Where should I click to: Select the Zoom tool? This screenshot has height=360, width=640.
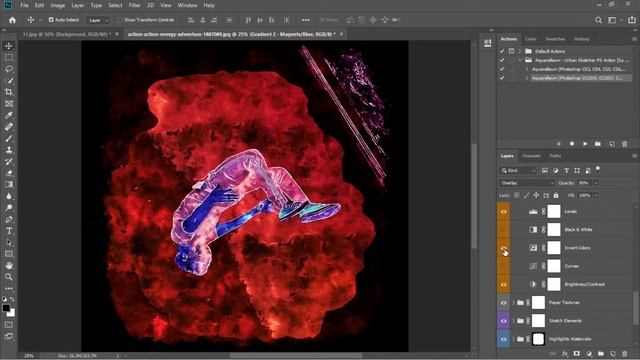[9, 277]
